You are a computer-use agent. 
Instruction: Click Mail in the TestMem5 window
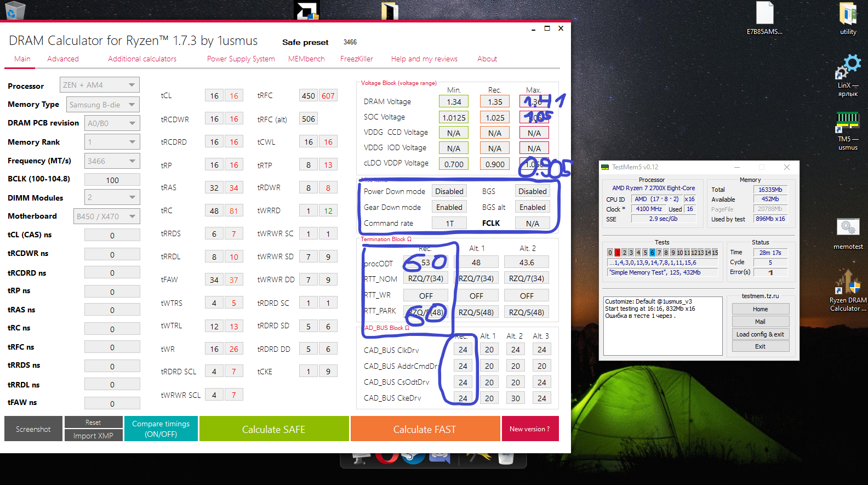[x=761, y=322]
